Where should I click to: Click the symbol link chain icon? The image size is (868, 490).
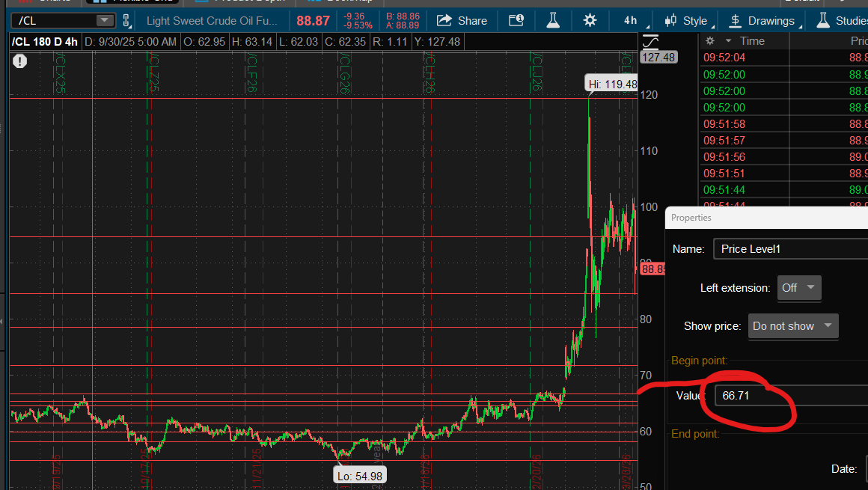[x=126, y=20]
